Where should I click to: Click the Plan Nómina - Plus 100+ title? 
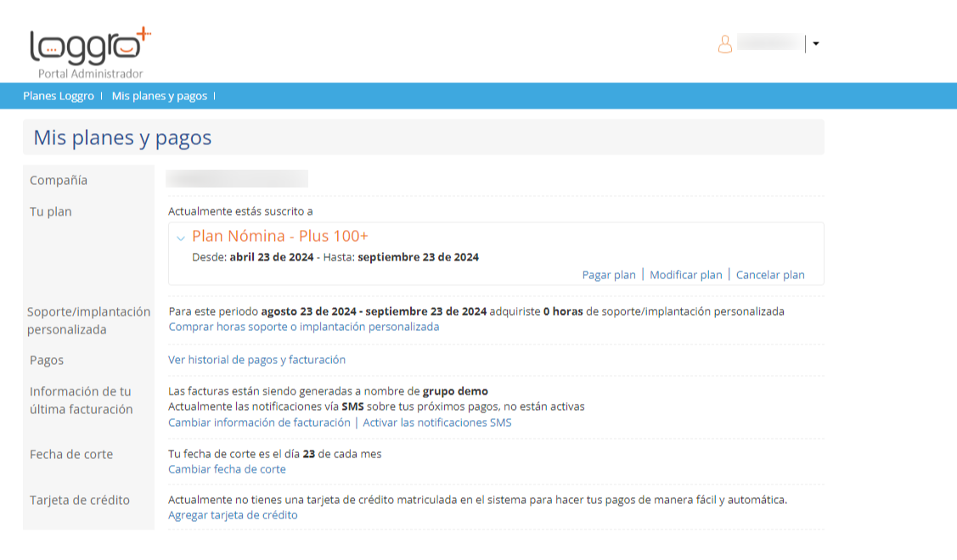280,236
